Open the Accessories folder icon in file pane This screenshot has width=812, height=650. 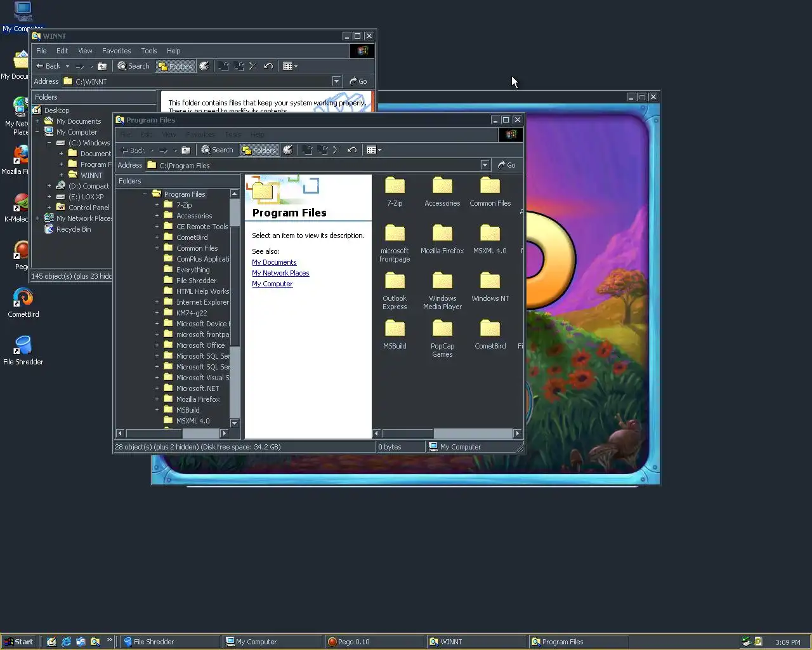[x=442, y=185]
